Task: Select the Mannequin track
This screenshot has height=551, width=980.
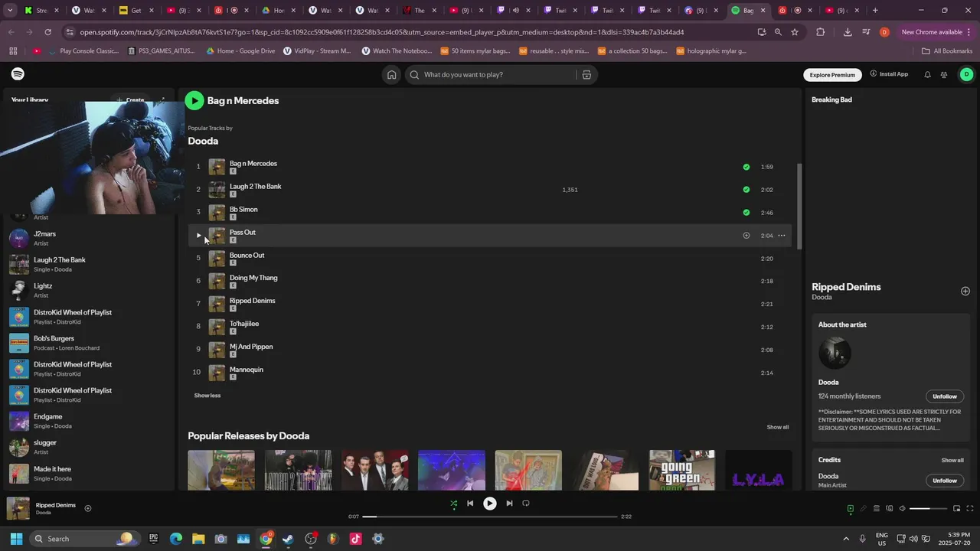Action: point(247,370)
